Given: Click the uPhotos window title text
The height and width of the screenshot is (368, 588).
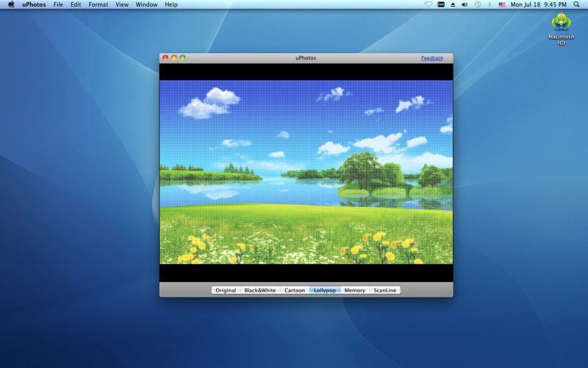Looking at the screenshot, I should click(x=306, y=58).
